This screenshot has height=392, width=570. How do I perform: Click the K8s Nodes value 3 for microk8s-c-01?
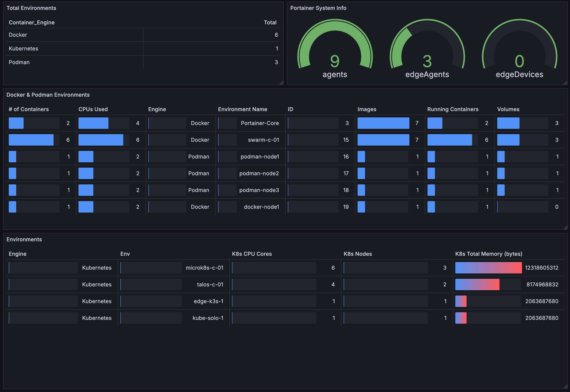pos(445,268)
